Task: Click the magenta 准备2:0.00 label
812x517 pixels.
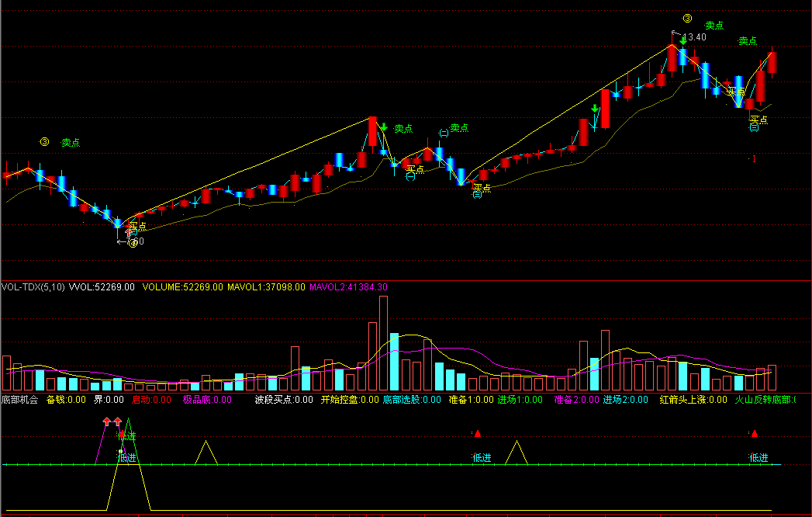Action: (576, 400)
